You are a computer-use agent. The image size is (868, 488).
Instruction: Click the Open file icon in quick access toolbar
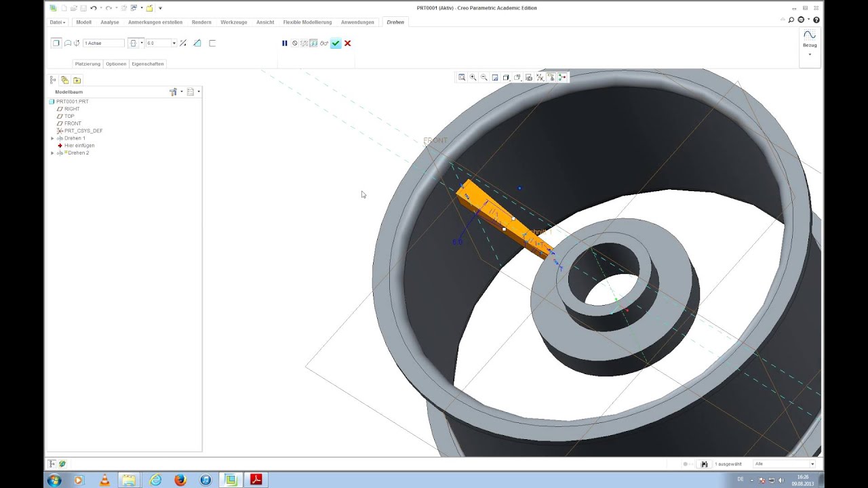click(x=74, y=8)
